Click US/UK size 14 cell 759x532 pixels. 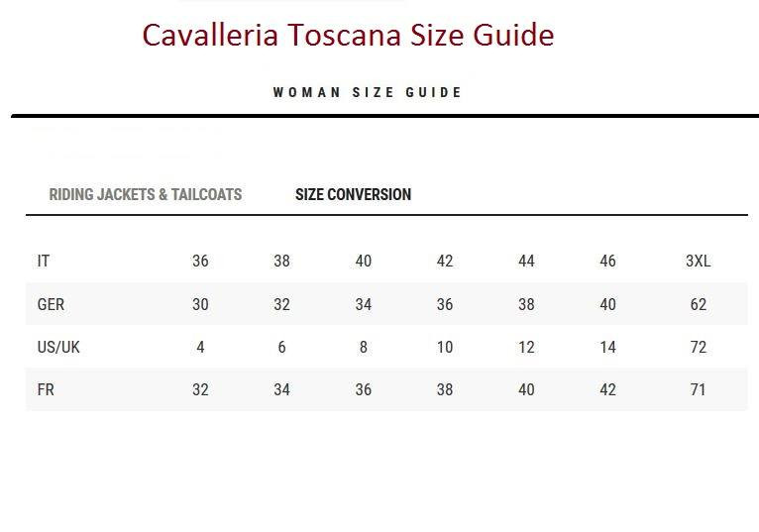pos(607,348)
